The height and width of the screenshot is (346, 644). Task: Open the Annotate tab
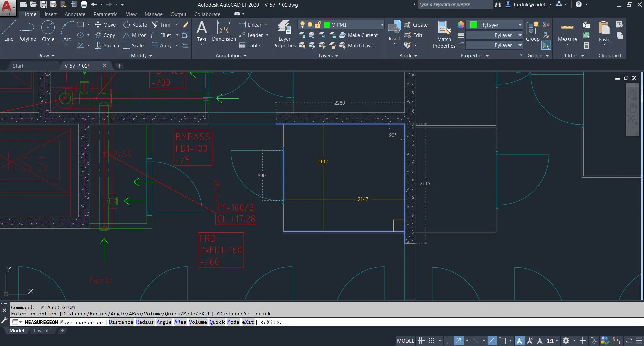[x=75, y=14]
